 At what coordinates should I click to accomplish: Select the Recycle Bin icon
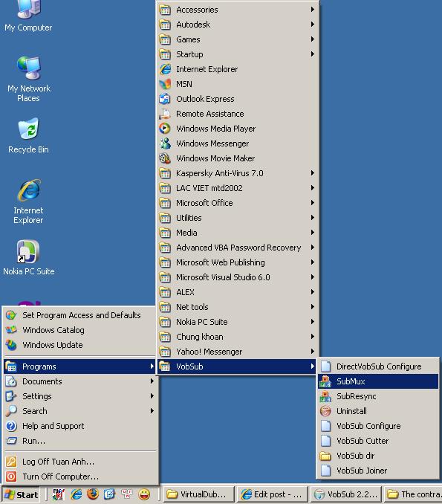28,135
